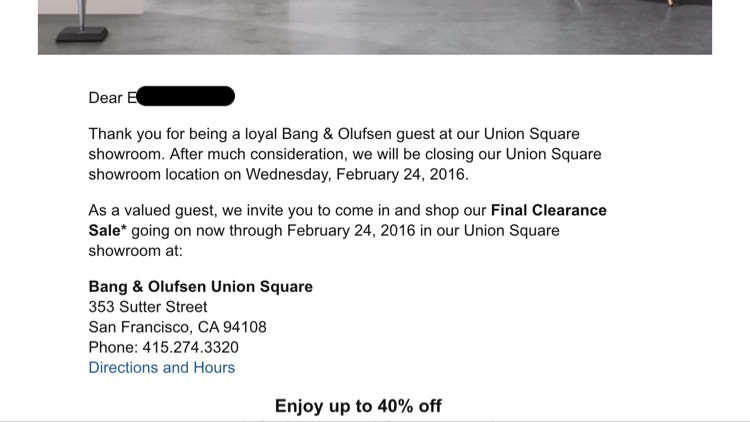The width and height of the screenshot is (750, 422).
Task: Click the header banner image
Action: 375,26
